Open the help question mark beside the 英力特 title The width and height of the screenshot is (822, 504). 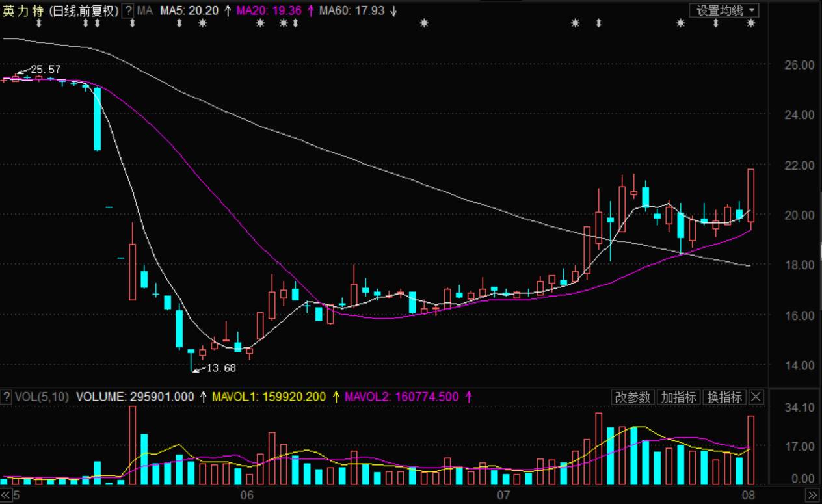click(x=128, y=10)
